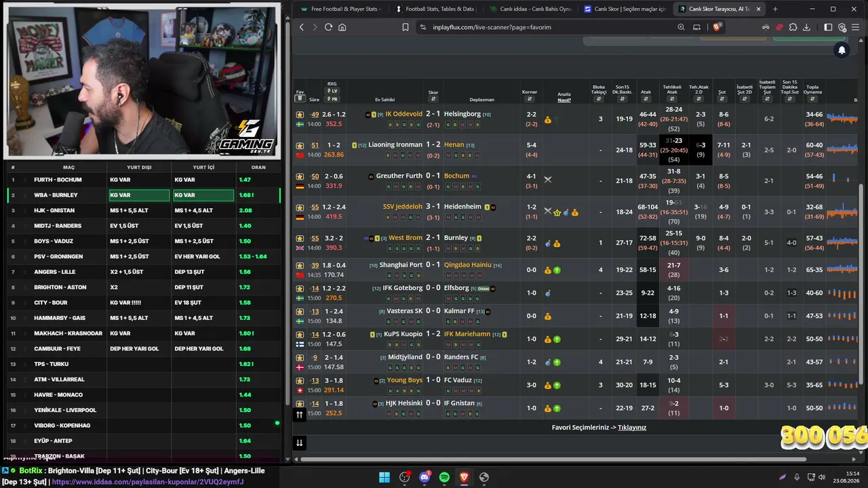Sort table by Skor column
868x488 pixels.
[x=433, y=99]
